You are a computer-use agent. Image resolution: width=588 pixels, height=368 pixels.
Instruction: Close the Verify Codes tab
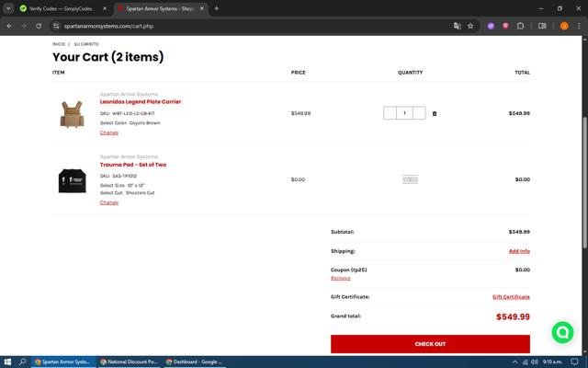[x=105, y=8]
